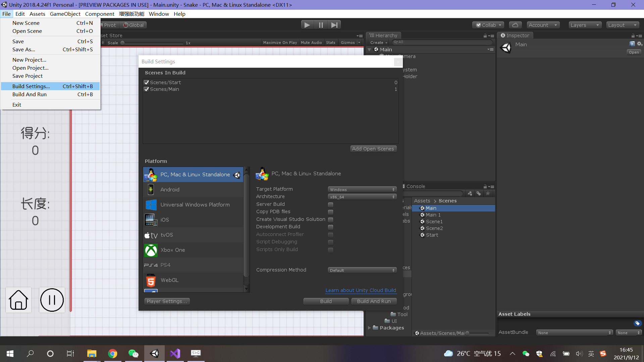
Task: Open File Explorer from the taskbar
Action: pos(92,353)
